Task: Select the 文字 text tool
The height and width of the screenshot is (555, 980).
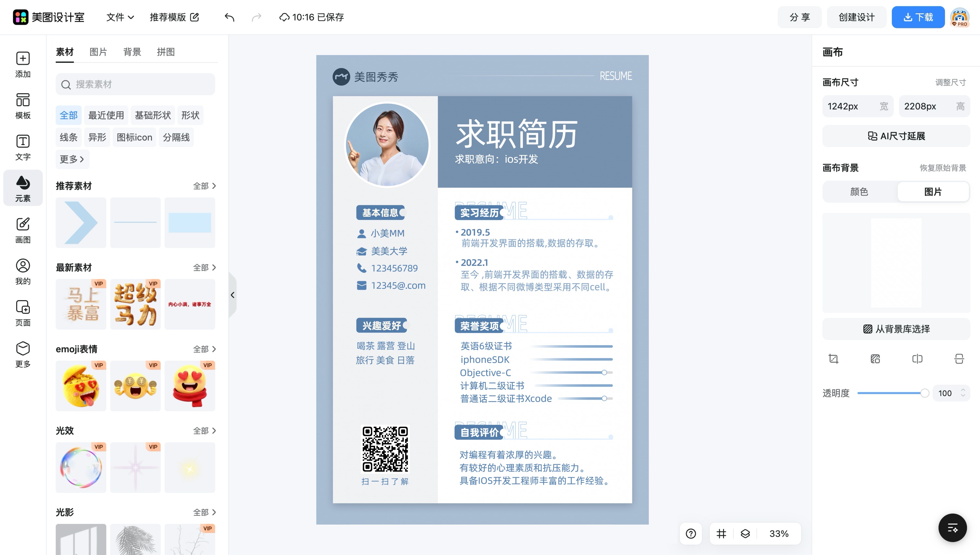Action: [23, 148]
